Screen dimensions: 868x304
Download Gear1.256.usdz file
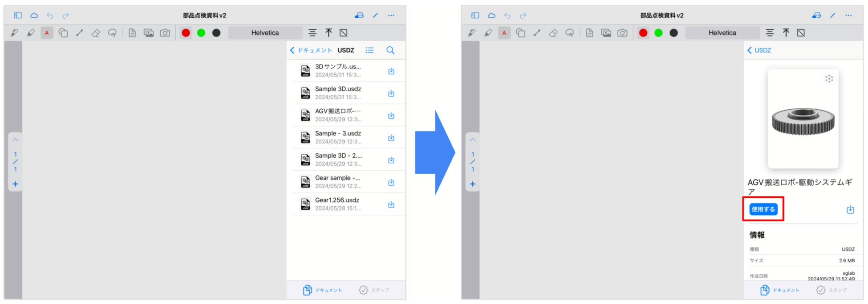[391, 204]
